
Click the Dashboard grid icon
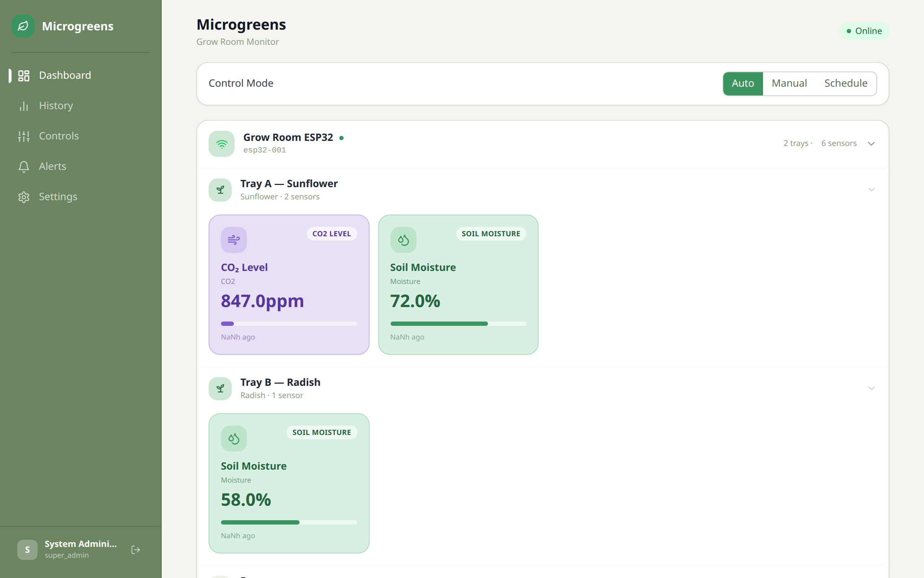pyautogui.click(x=24, y=76)
